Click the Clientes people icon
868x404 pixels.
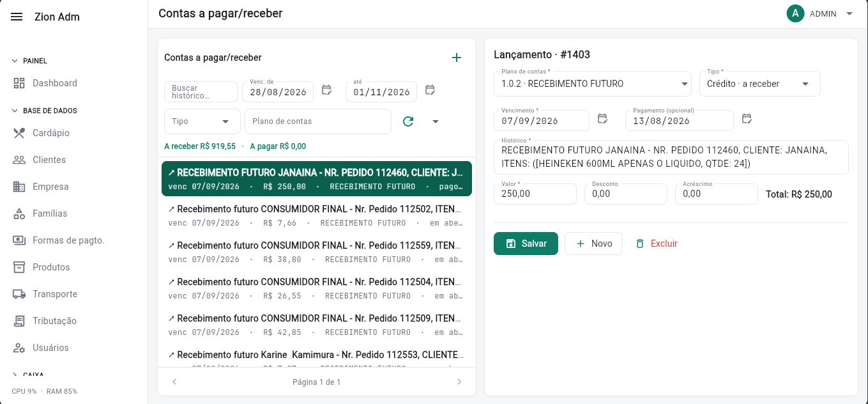[x=19, y=160]
